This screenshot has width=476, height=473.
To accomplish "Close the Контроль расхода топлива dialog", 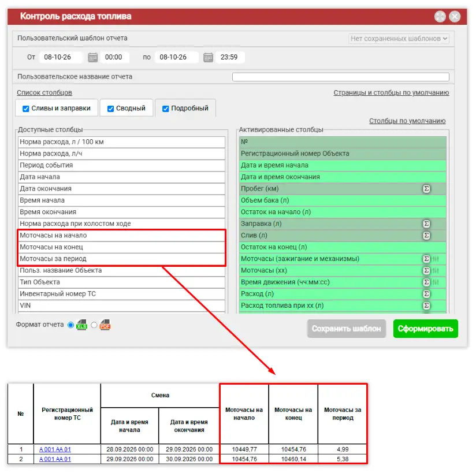I will click(455, 16).
